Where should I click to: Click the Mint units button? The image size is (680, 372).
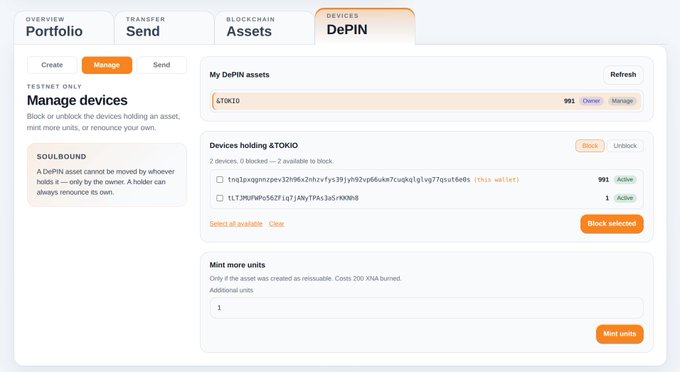tap(619, 334)
